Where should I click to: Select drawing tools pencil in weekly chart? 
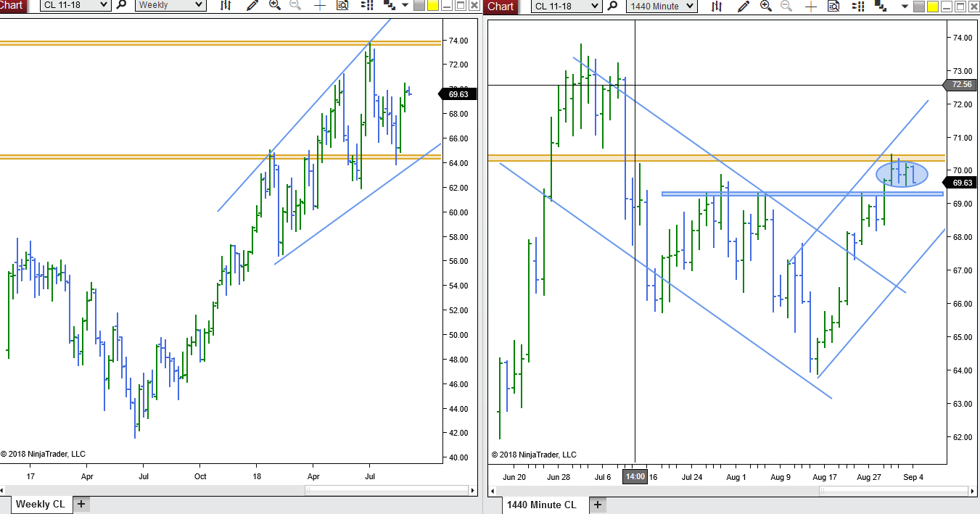252,4
